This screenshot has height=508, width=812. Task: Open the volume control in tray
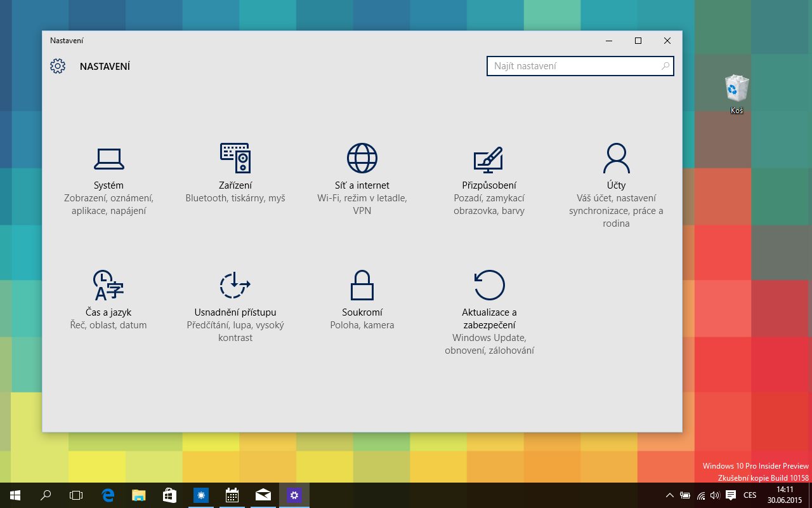point(716,495)
